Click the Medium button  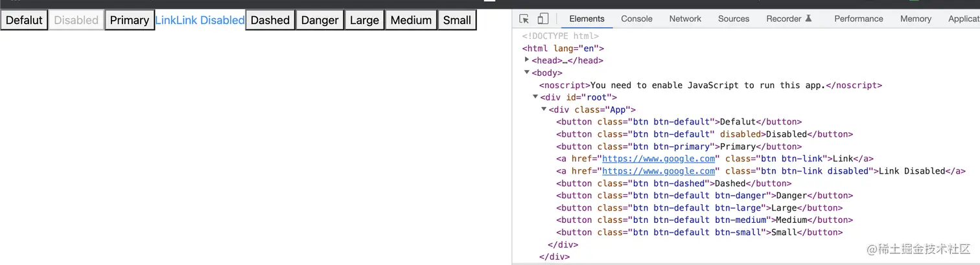(x=411, y=20)
